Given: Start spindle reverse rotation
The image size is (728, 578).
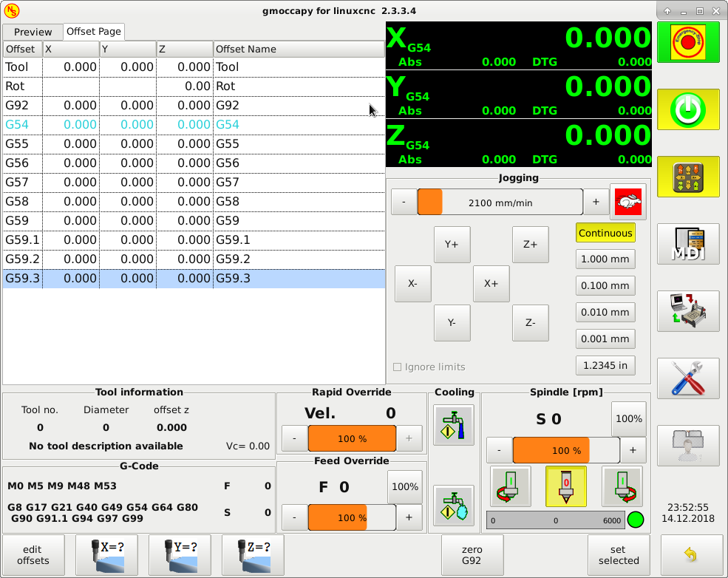Looking at the screenshot, I should click(x=510, y=486).
